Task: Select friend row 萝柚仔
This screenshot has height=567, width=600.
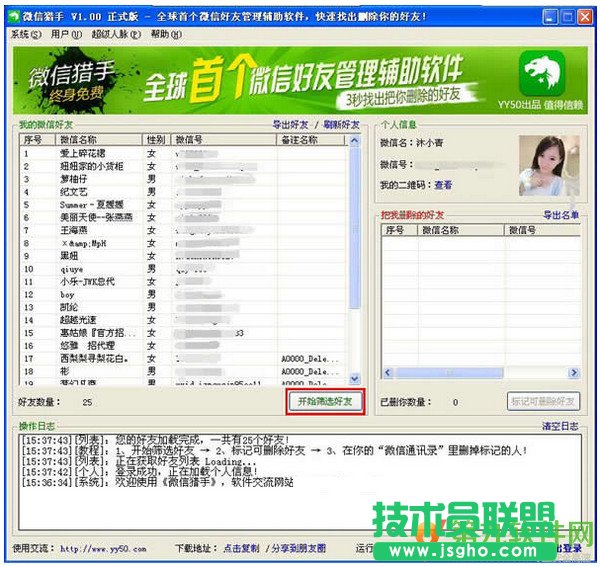Action: [184, 179]
